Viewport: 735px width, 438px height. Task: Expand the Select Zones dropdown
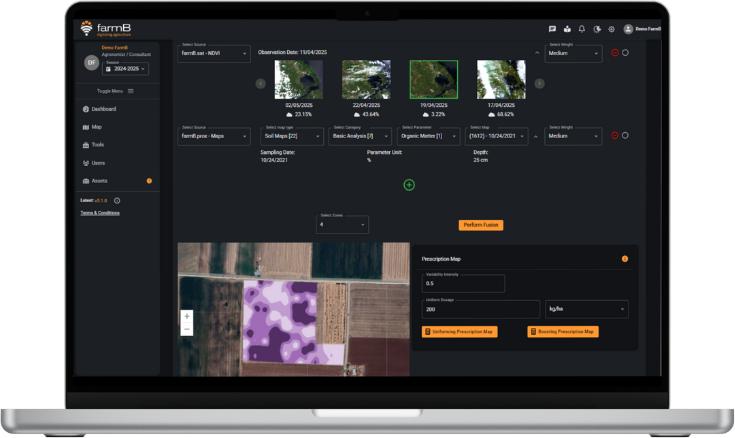(342, 225)
